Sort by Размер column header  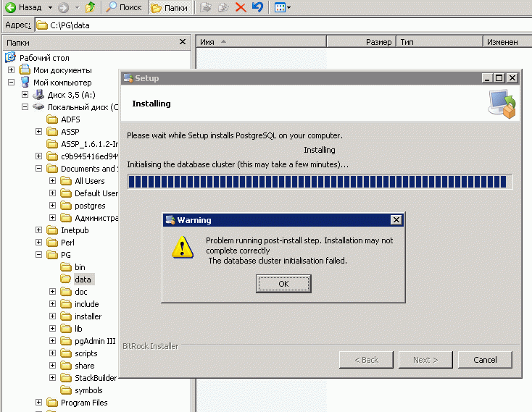tap(361, 42)
